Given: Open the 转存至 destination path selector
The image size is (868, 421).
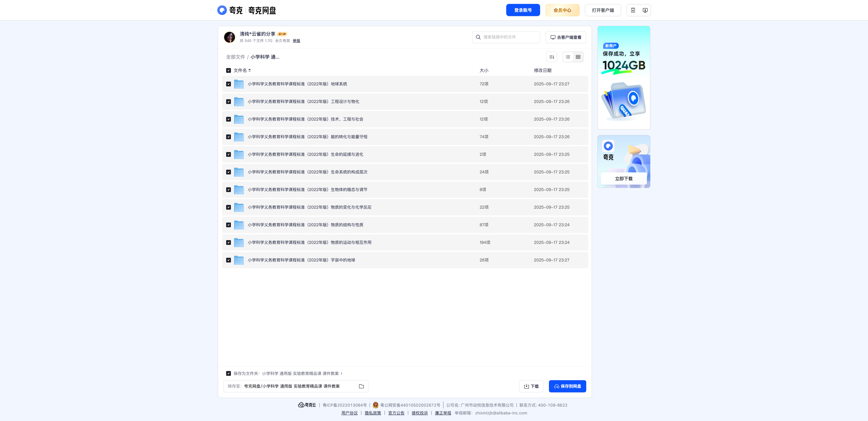Looking at the screenshot, I should pyautogui.click(x=295, y=386).
